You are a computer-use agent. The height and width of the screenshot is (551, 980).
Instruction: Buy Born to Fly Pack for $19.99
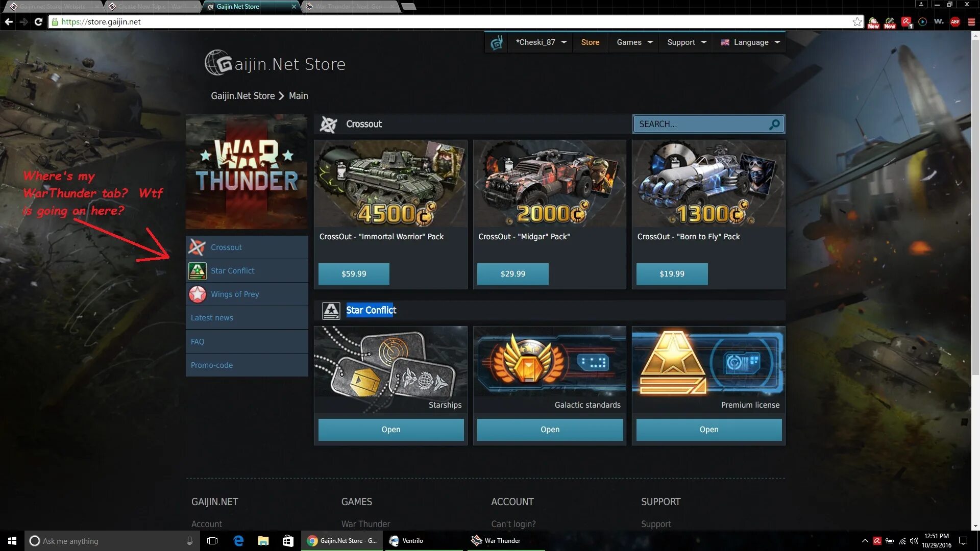coord(672,274)
